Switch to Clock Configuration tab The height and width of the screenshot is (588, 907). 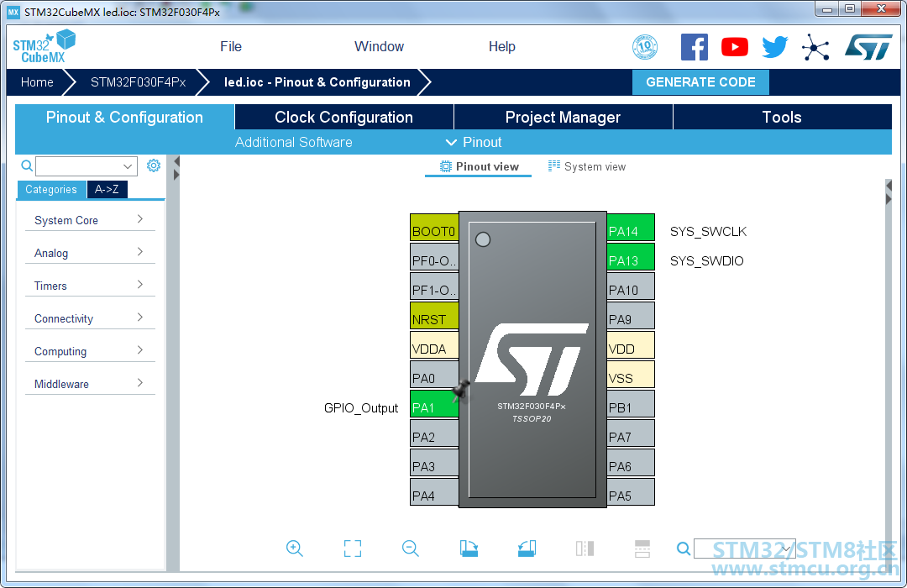pyautogui.click(x=344, y=117)
